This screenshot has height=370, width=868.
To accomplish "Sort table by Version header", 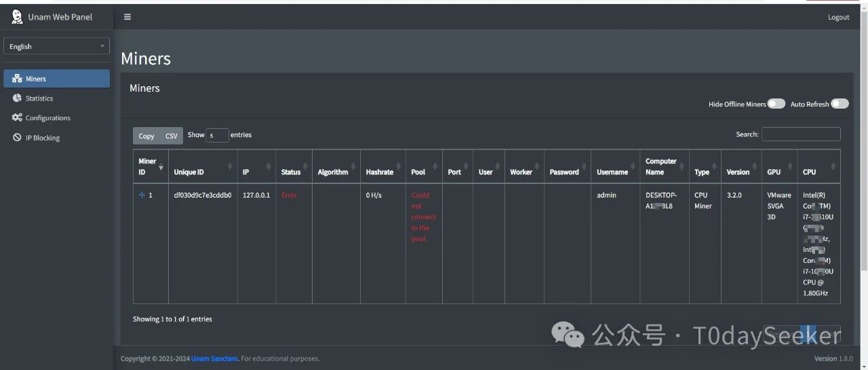I will 741,167.
